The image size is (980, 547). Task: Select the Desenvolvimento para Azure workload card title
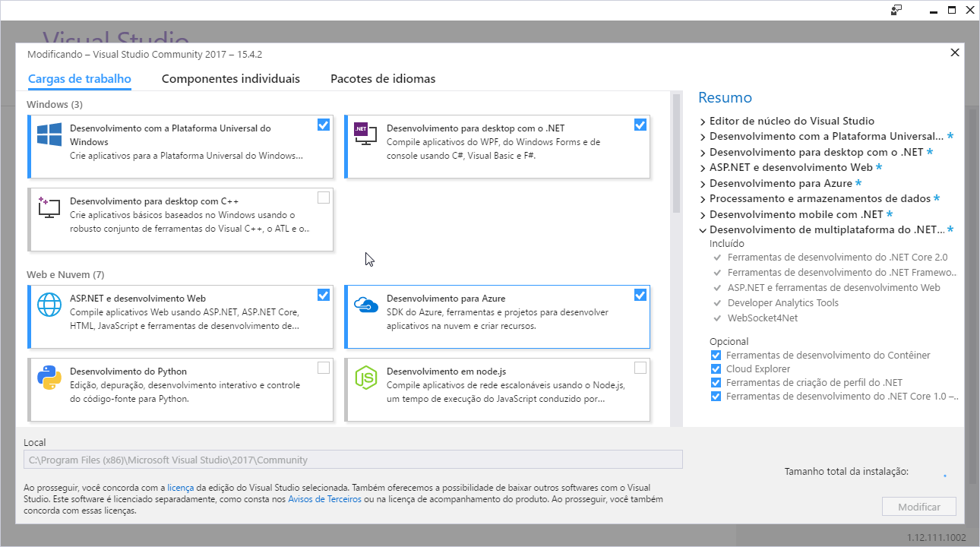446,299
